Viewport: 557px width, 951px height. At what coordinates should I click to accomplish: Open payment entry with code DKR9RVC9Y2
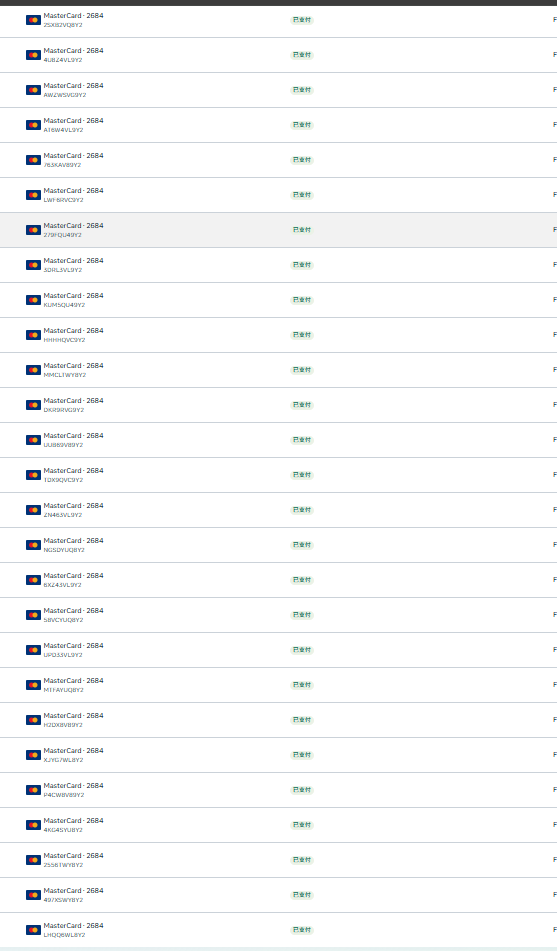pyautogui.click(x=278, y=405)
